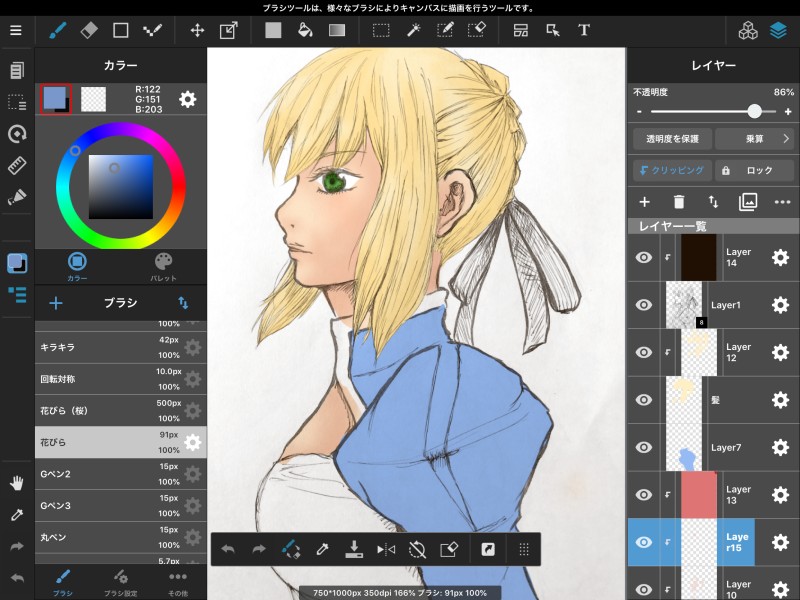Viewport: 800px width, 600px height.
Task: Select the rectangular selection tool
Action: (x=381, y=31)
